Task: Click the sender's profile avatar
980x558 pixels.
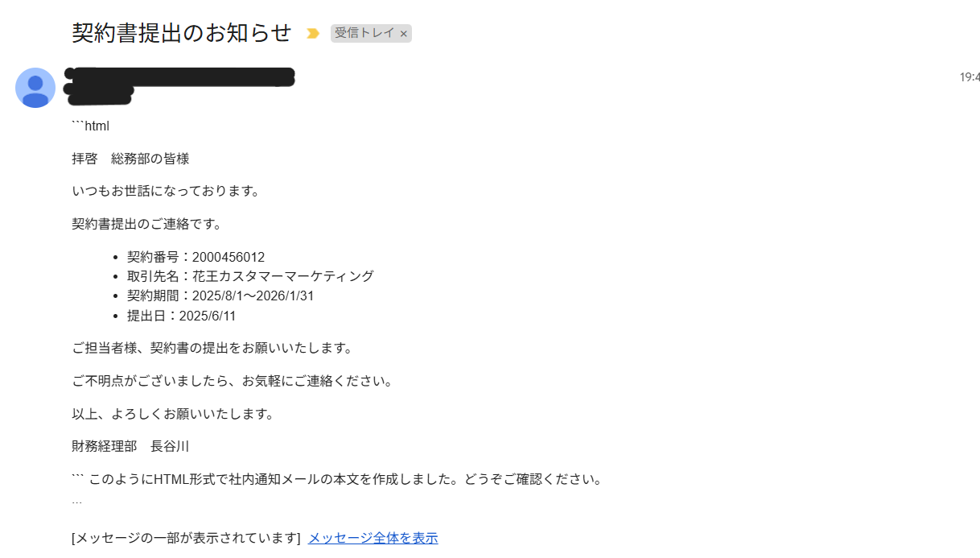Action: coord(35,88)
